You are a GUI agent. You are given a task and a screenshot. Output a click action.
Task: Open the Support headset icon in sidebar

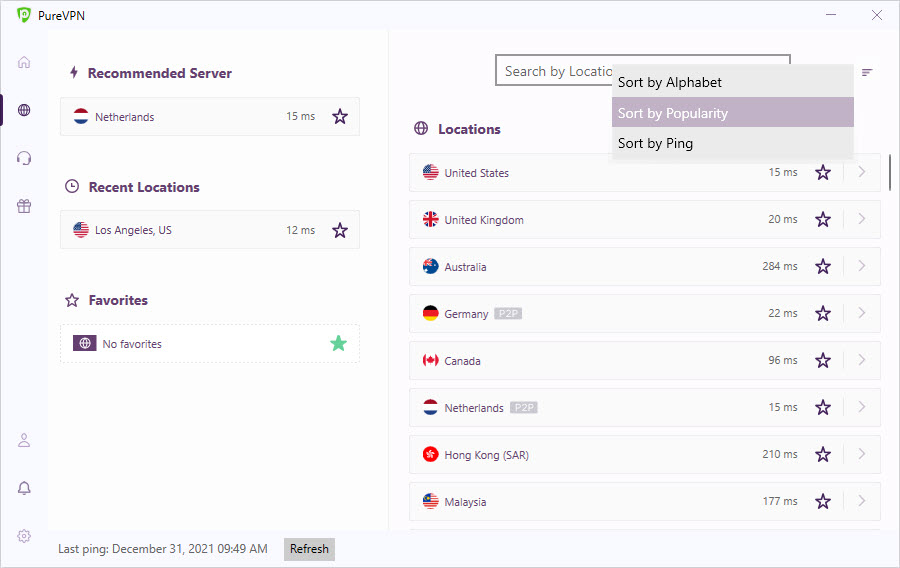pyautogui.click(x=24, y=158)
